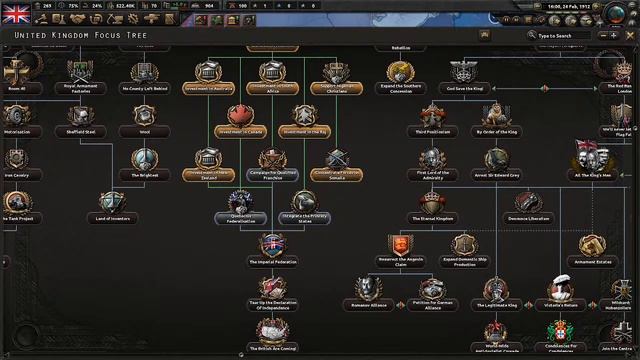Viewport: 640px width, 360px height.
Task: Open the Construction crane menu
Action: [x=115, y=19]
